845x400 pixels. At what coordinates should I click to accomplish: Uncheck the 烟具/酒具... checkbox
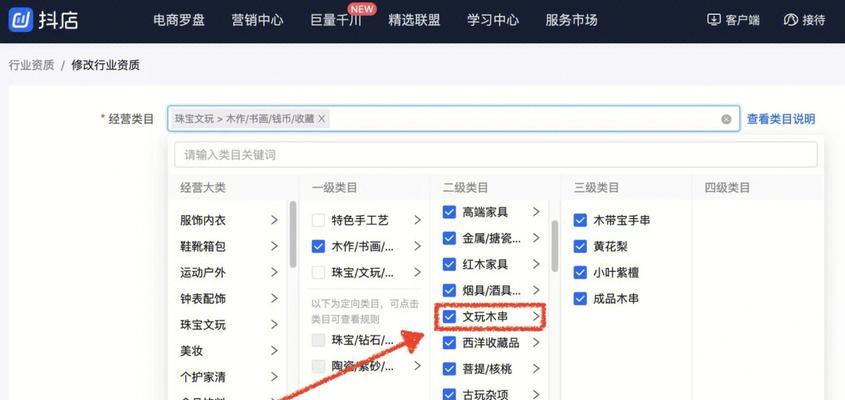(449, 290)
